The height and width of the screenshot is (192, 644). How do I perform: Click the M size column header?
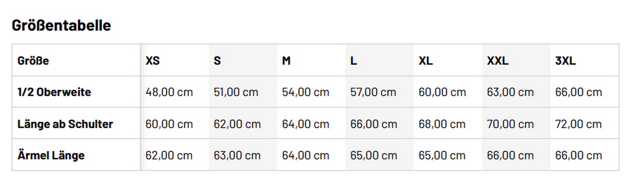pos(286,61)
